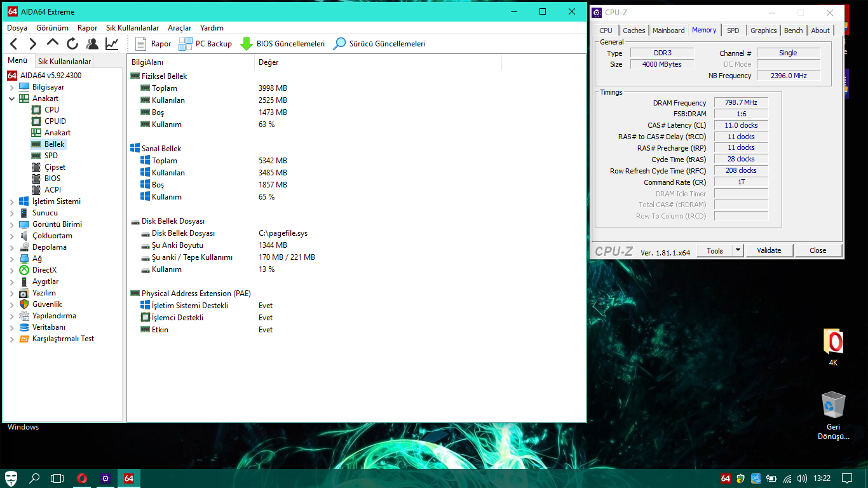Viewport: 868px width, 488px height.
Task: Click the CPU-Z Close button
Action: click(x=818, y=250)
